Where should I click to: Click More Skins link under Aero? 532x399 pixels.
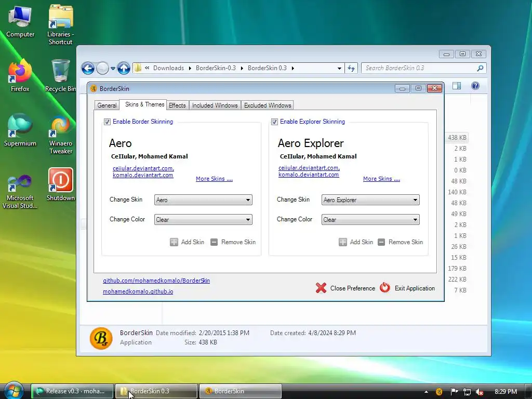click(x=214, y=179)
